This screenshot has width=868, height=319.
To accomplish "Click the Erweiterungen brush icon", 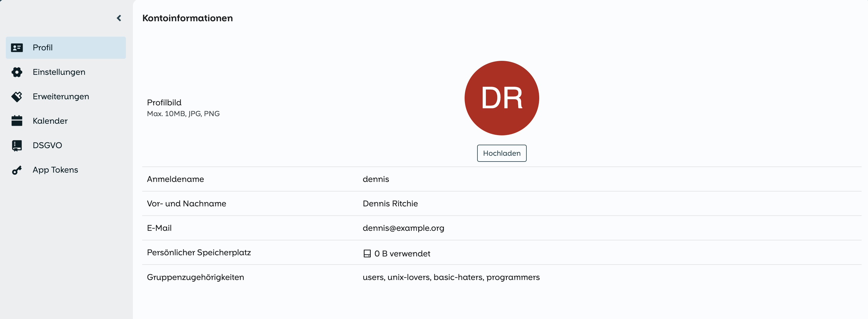I will coord(17,97).
